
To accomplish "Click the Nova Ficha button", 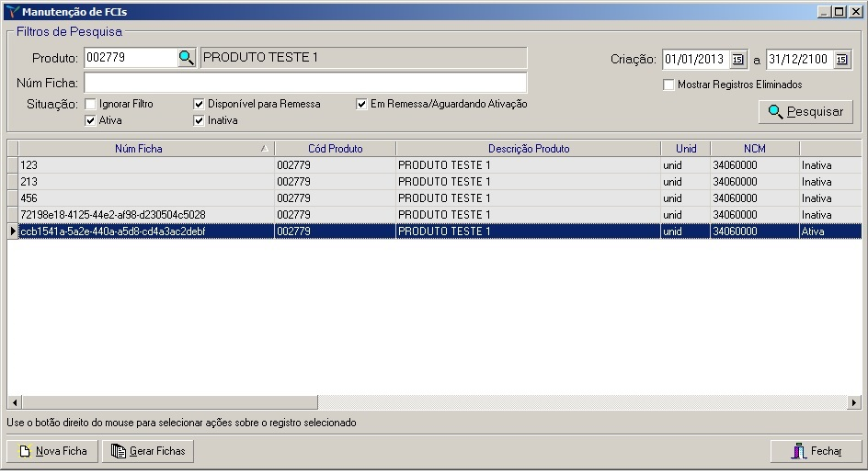I will tap(52, 451).
